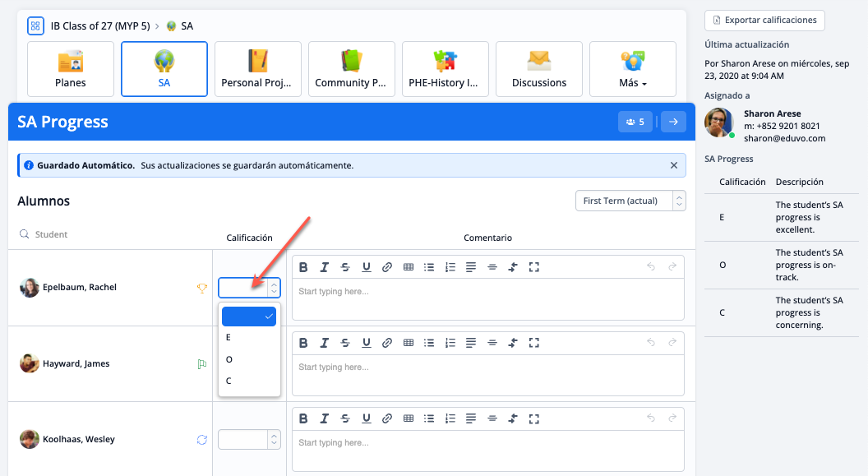Click the next arrow button in SA Progress header
This screenshot has width=868, height=476.
pyautogui.click(x=673, y=122)
